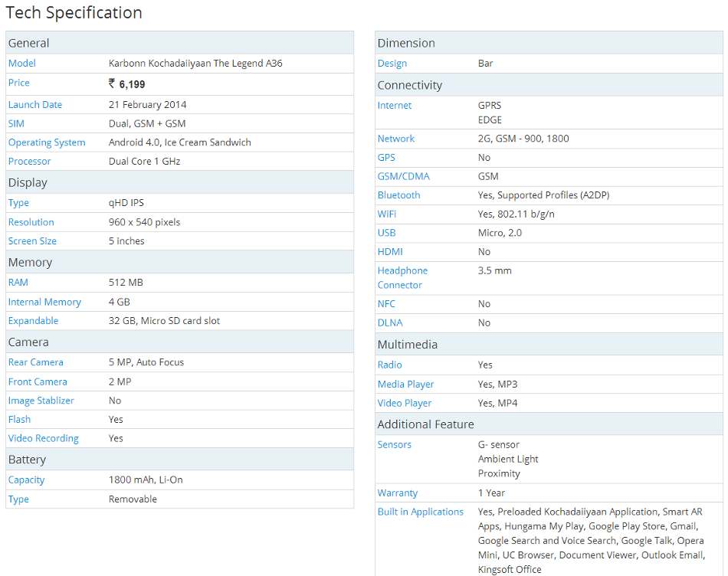Click the Resolution link
Image resolution: width=728 pixels, height=576 pixels.
[x=31, y=222]
